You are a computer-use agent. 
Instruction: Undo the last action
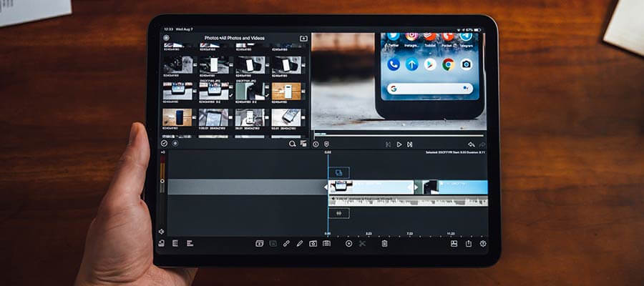coord(472,144)
